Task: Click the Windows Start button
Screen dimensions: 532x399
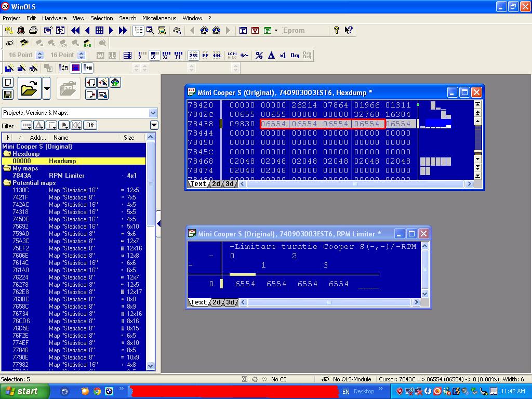Action: click(x=22, y=391)
